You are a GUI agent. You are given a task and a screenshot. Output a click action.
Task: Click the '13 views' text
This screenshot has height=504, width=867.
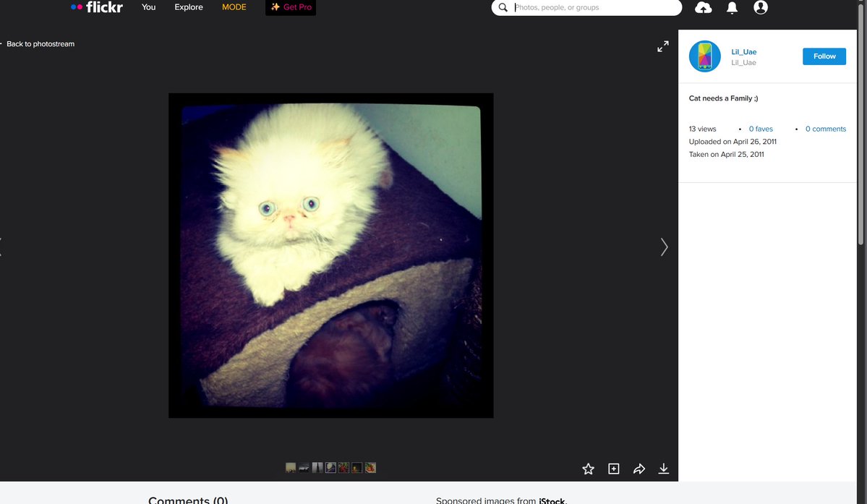(x=702, y=129)
